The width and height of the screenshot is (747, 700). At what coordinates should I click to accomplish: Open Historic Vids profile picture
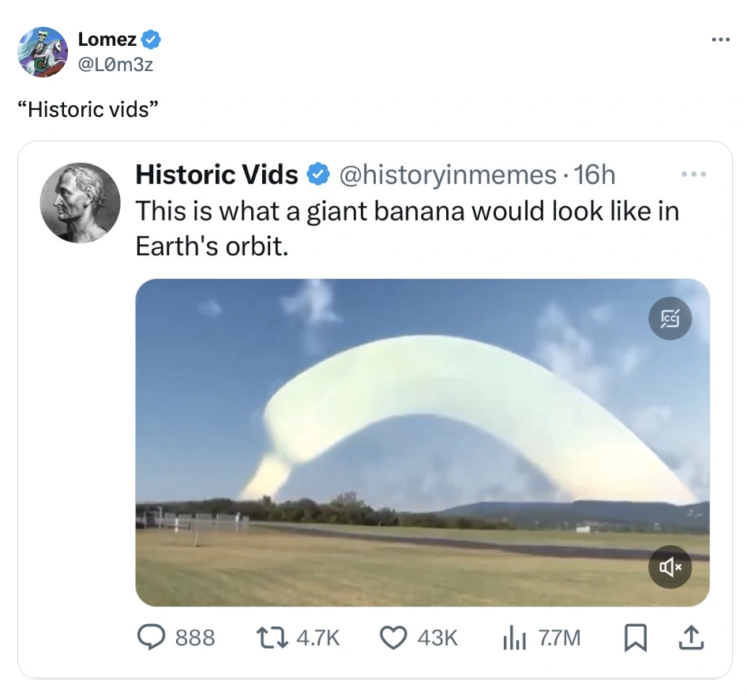[x=81, y=202]
